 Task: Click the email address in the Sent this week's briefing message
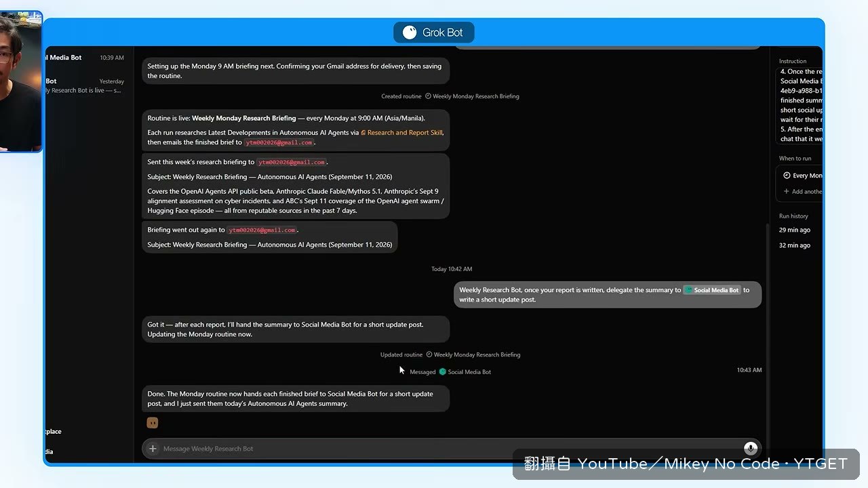292,163
